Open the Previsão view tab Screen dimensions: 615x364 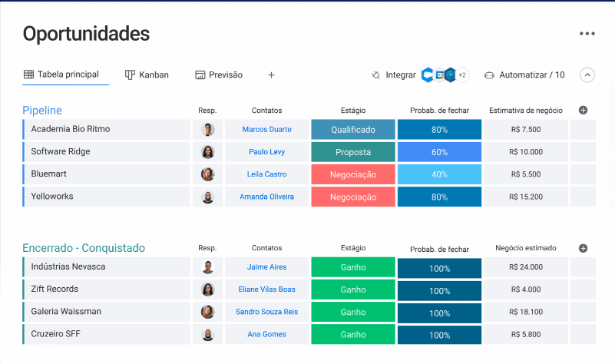(x=219, y=75)
